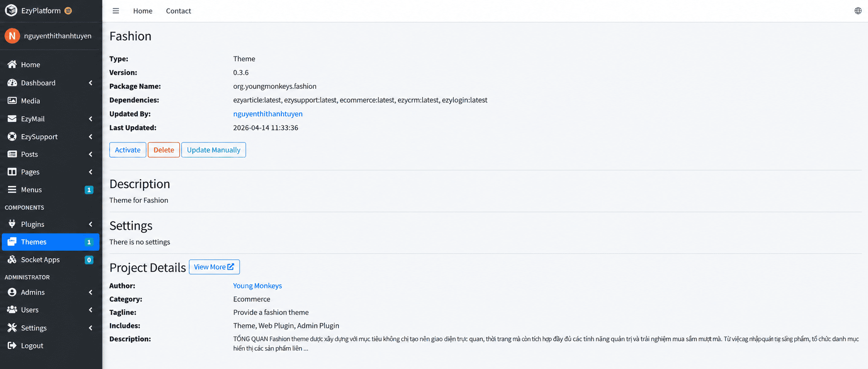Expand the Dashboard submenu chevron

click(90, 83)
